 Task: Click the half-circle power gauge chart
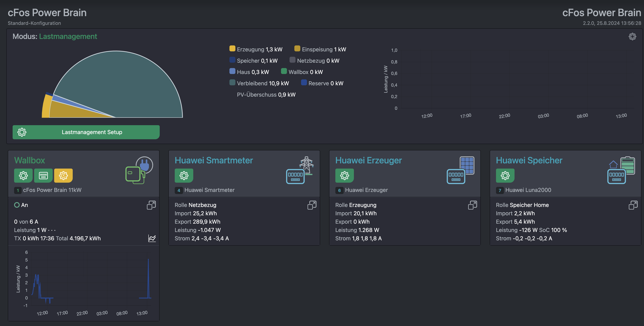click(112, 84)
